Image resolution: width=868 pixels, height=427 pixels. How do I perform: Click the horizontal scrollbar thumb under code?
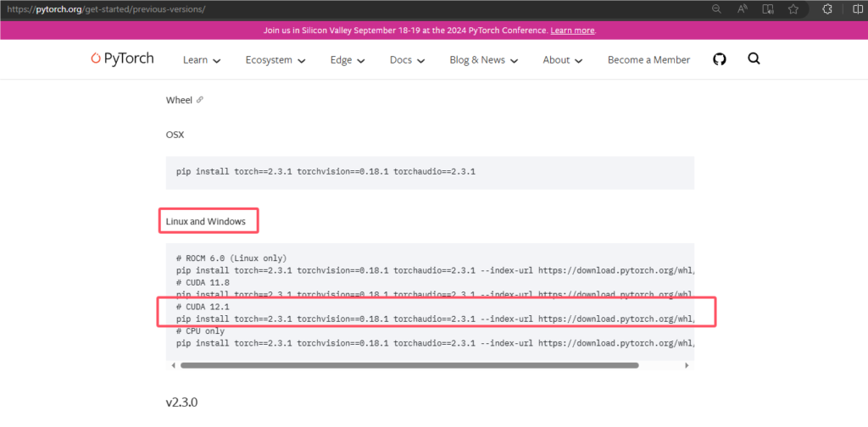point(409,365)
